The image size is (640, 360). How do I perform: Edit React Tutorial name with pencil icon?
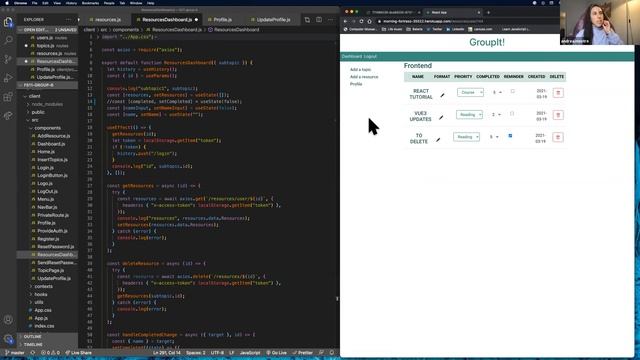click(x=442, y=95)
